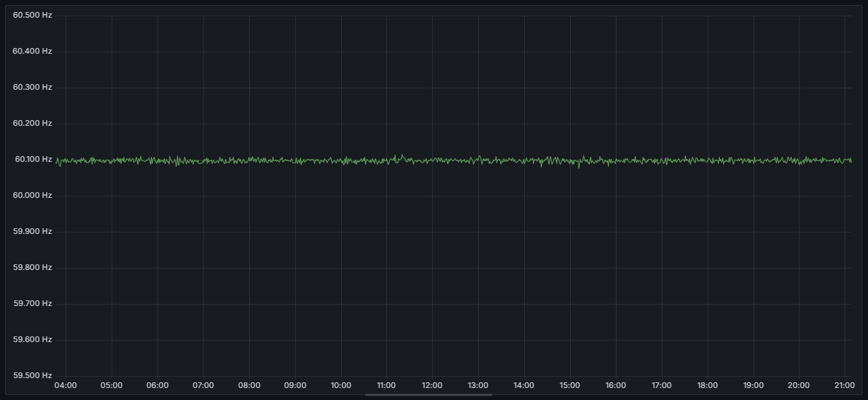
Task: Click the 05:00 time label
Action: [112, 385]
